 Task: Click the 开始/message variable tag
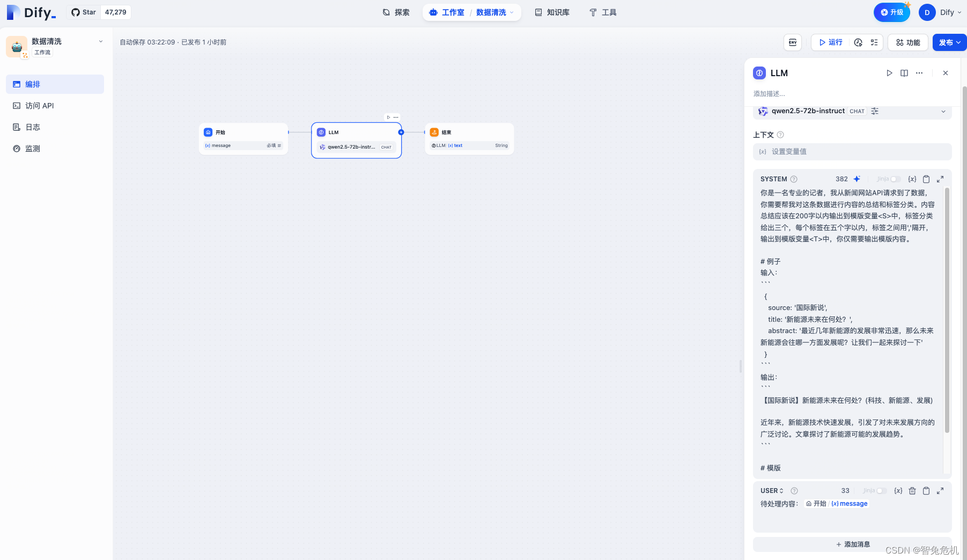point(837,504)
